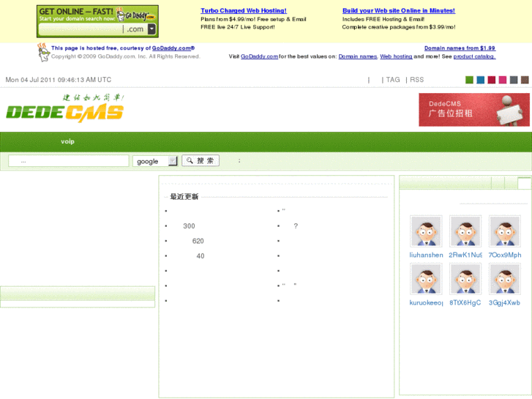Open Turbo Charged Web Hosting ad link
The image size is (532, 399).
244,10
